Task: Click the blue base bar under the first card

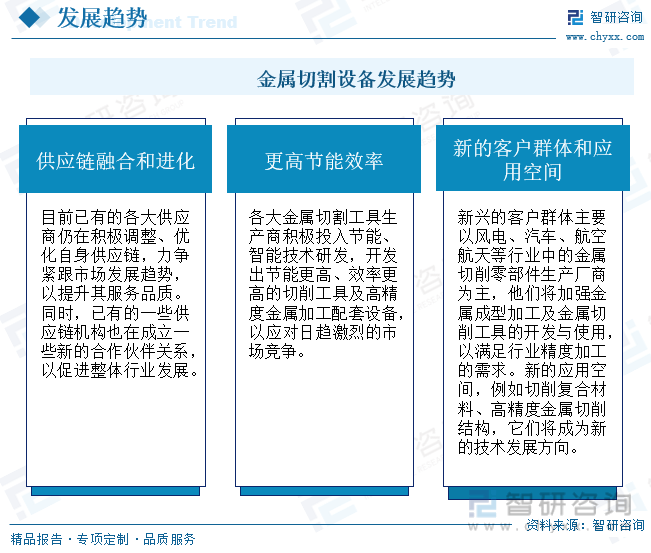Action: point(115,491)
